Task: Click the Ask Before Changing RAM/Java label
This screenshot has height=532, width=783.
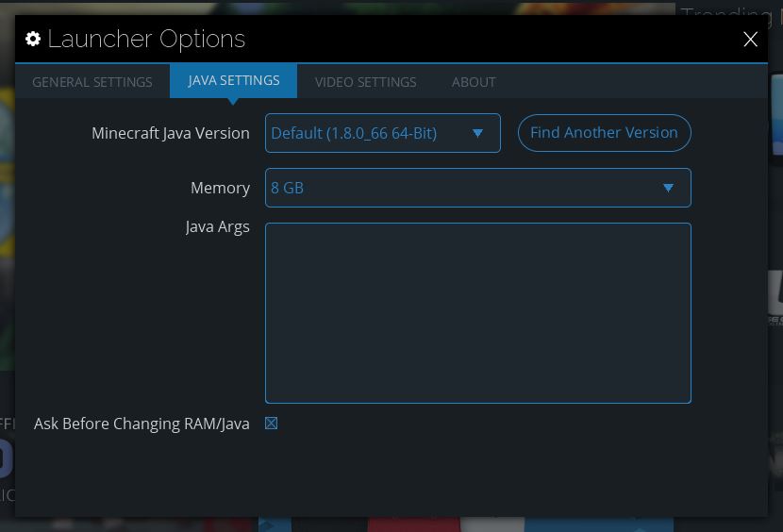Action: point(142,424)
